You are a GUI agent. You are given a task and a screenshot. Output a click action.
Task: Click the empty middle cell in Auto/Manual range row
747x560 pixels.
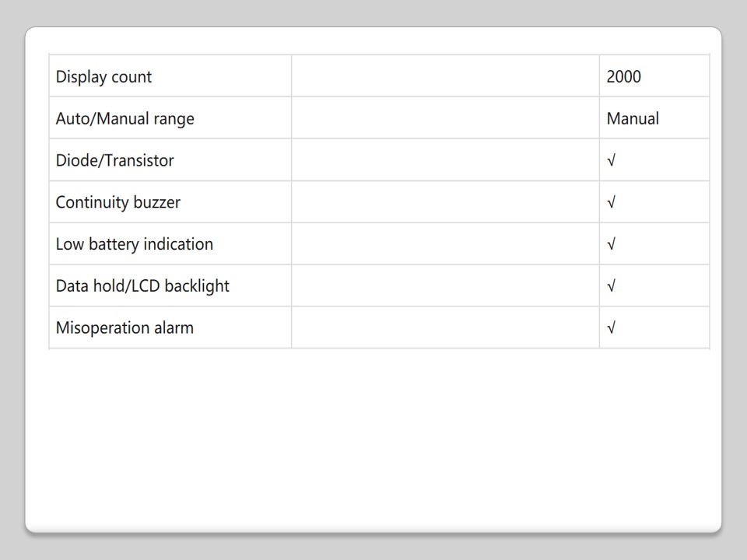point(445,119)
